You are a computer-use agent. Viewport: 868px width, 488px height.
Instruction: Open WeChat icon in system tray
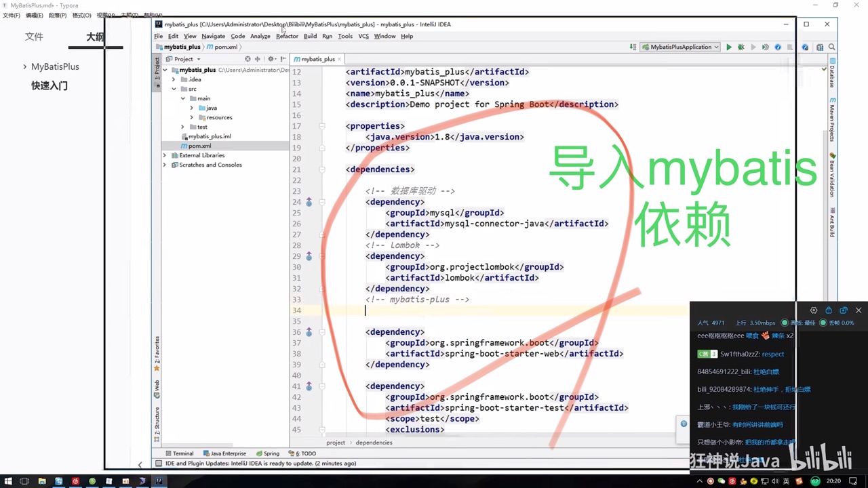coord(722,481)
